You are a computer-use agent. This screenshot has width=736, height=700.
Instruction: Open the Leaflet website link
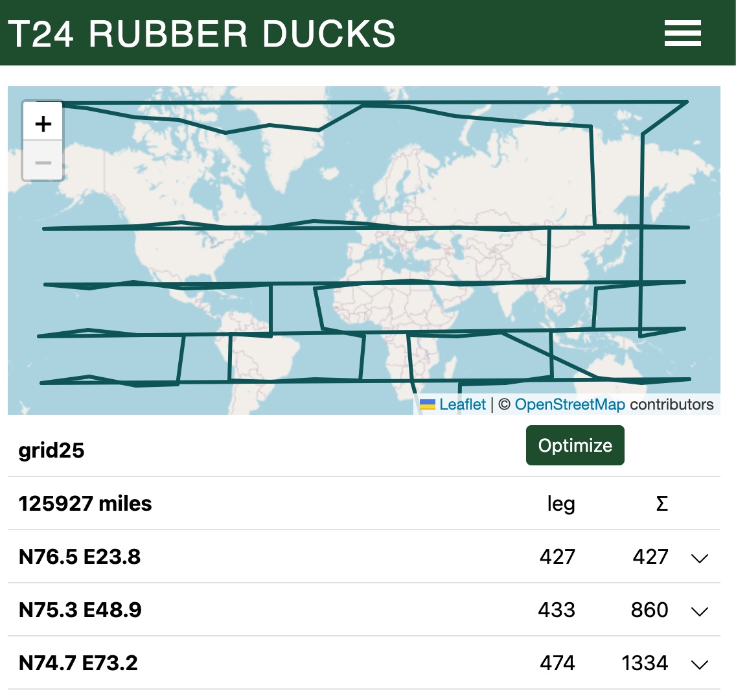pos(461,404)
